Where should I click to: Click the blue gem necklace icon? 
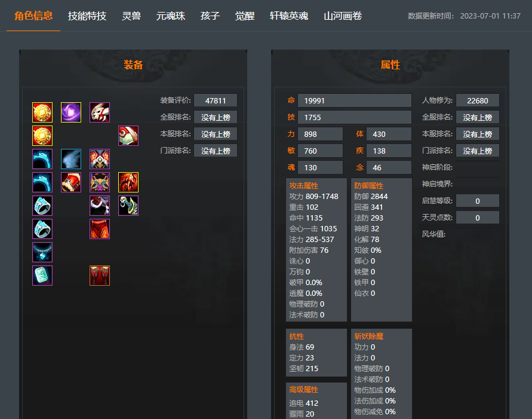[x=42, y=252]
